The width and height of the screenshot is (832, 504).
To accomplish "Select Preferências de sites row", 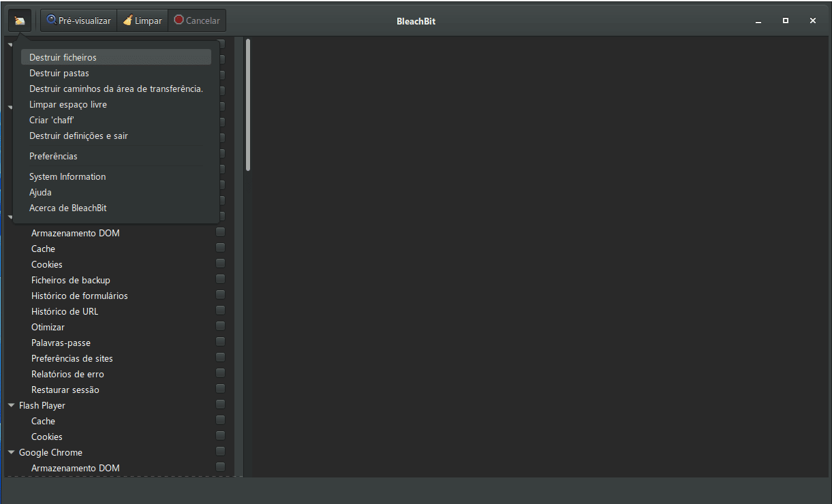I will [x=119, y=358].
